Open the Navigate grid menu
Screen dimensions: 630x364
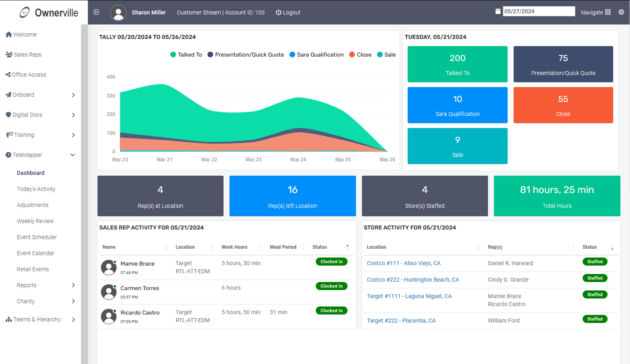click(608, 12)
